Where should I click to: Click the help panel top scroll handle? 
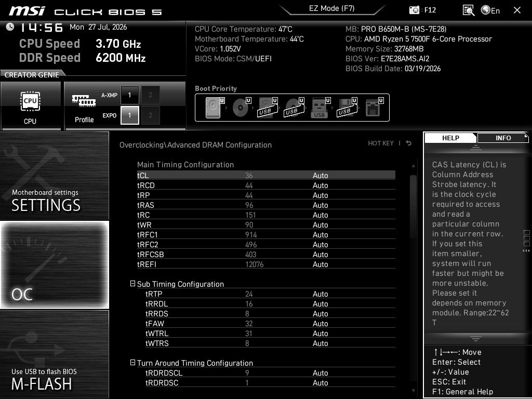click(x=476, y=148)
